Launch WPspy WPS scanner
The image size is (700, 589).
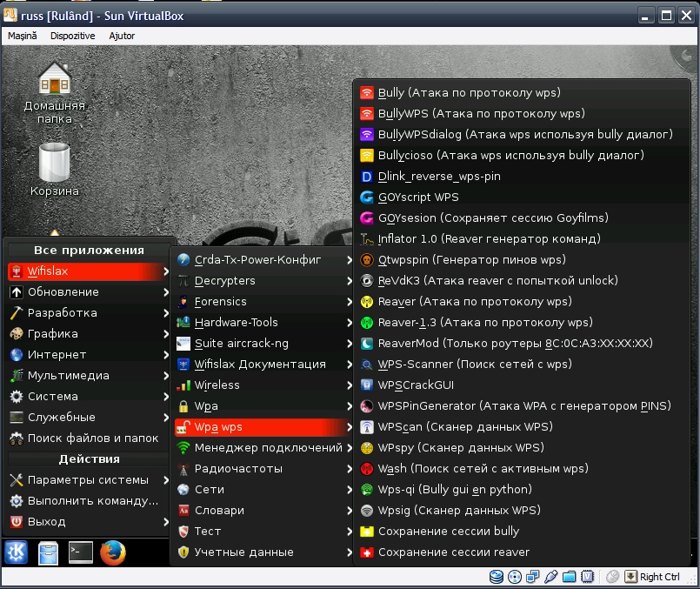pyautogui.click(x=522, y=448)
